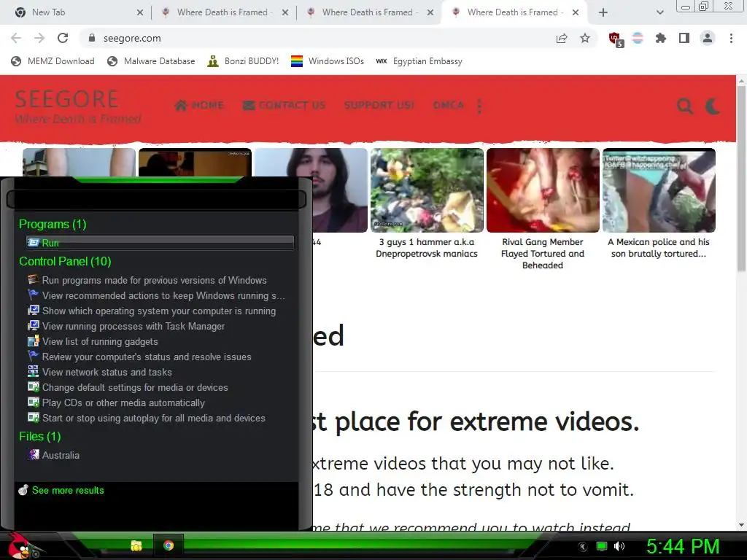Open Chrome's three-dot menu

click(731, 38)
